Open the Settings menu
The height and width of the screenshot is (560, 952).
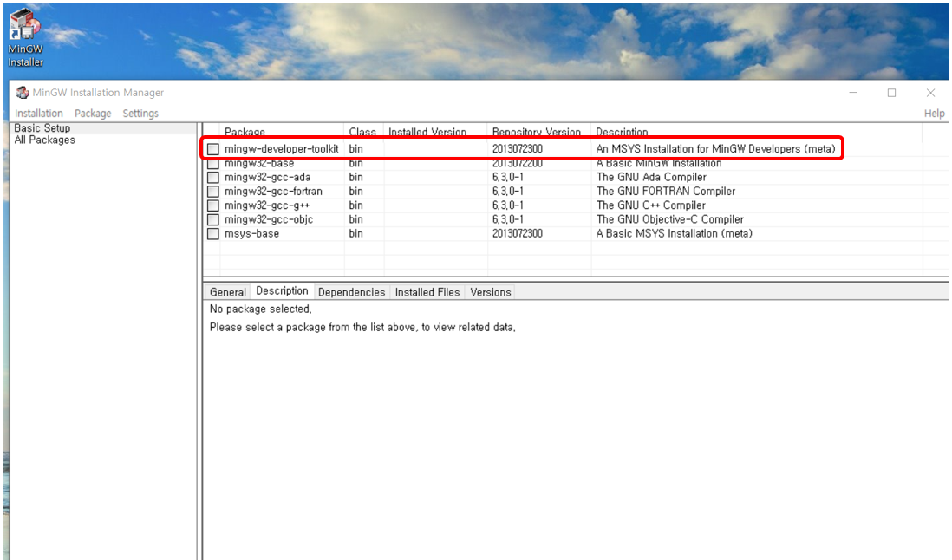click(x=140, y=114)
